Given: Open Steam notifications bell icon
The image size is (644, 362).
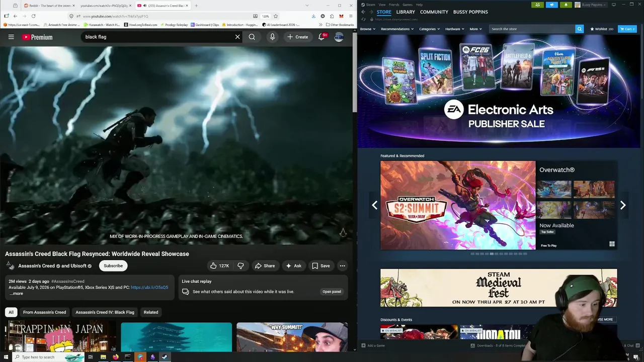Looking at the screenshot, I should tap(566, 5).
